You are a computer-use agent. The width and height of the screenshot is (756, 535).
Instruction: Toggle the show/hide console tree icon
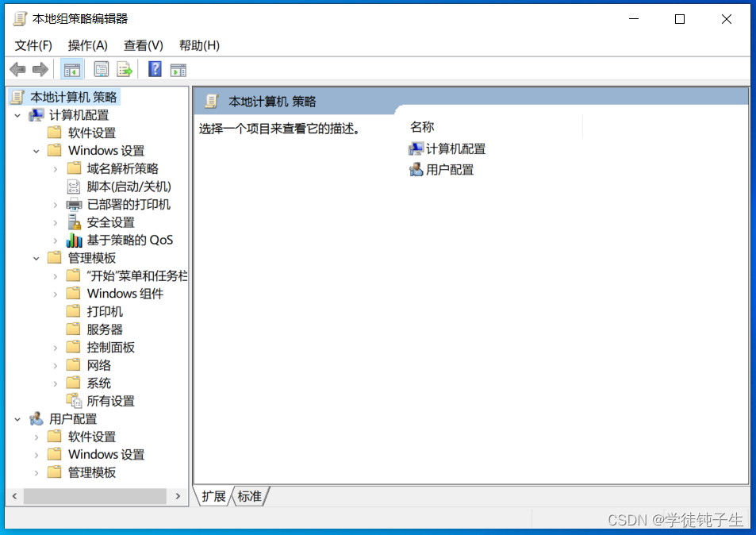[72, 70]
